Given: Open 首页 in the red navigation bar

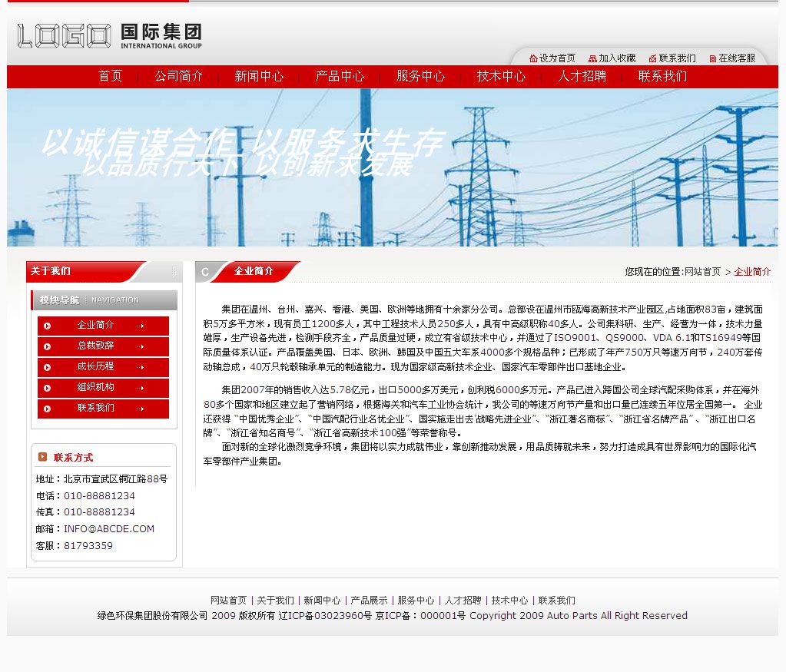Looking at the screenshot, I should pos(111,76).
